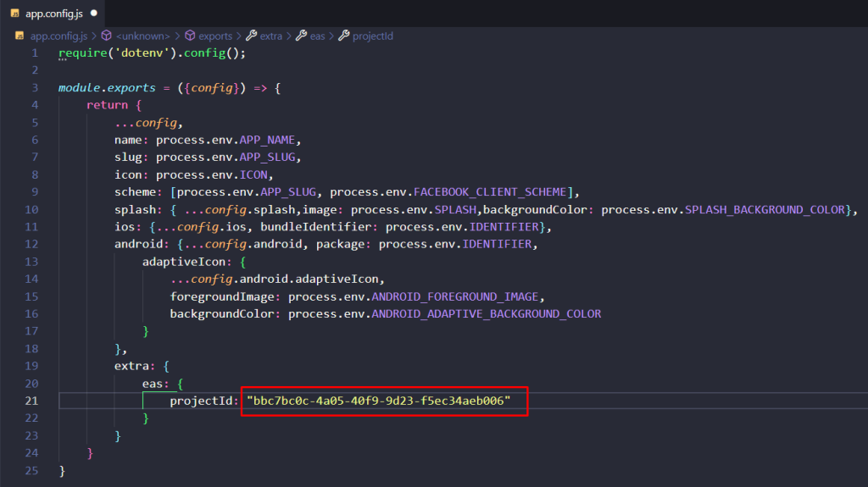Click FACEBOOK_CLIENT_SCHEME on line 9
Viewport: 868px width, 487px height.
pyautogui.click(x=490, y=192)
